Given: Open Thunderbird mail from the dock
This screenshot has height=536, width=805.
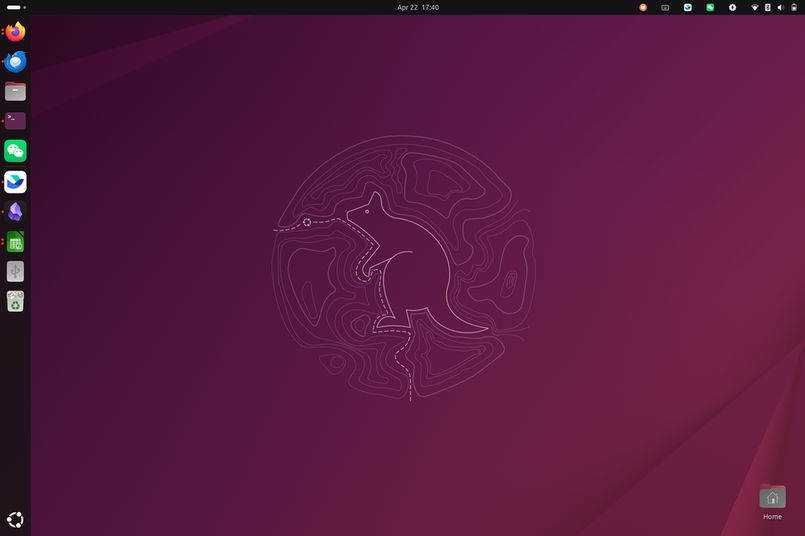Looking at the screenshot, I should pyautogui.click(x=15, y=62).
